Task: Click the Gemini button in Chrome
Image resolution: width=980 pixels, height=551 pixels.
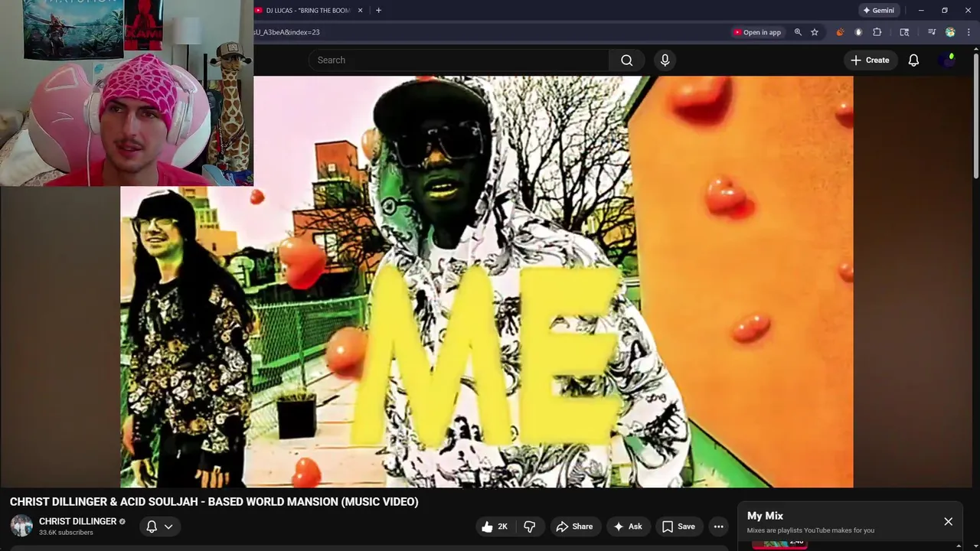Action: [877, 11]
